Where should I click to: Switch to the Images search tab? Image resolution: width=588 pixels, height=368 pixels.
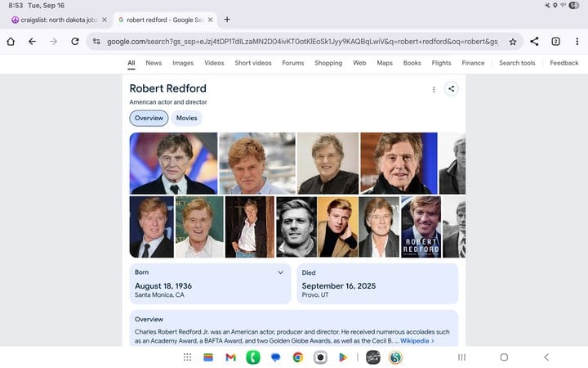(x=183, y=63)
